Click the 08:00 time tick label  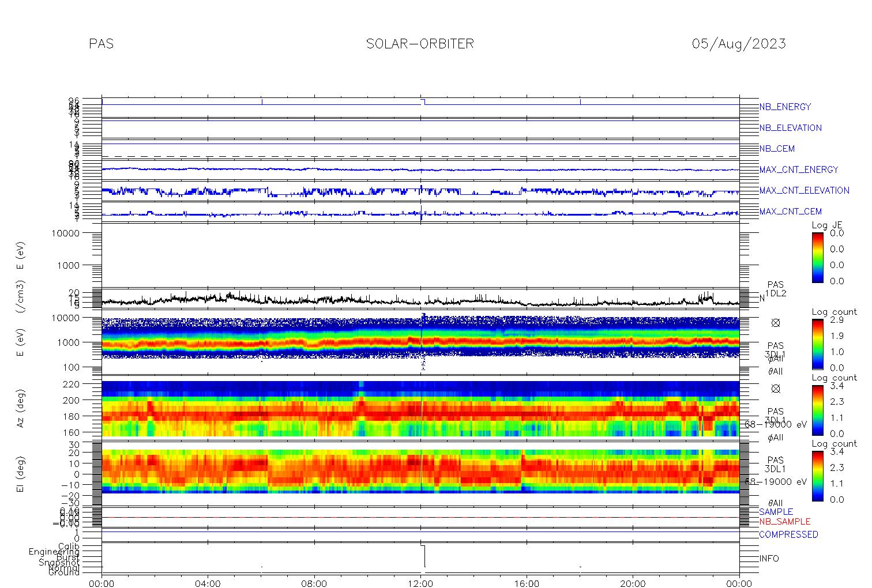314,583
